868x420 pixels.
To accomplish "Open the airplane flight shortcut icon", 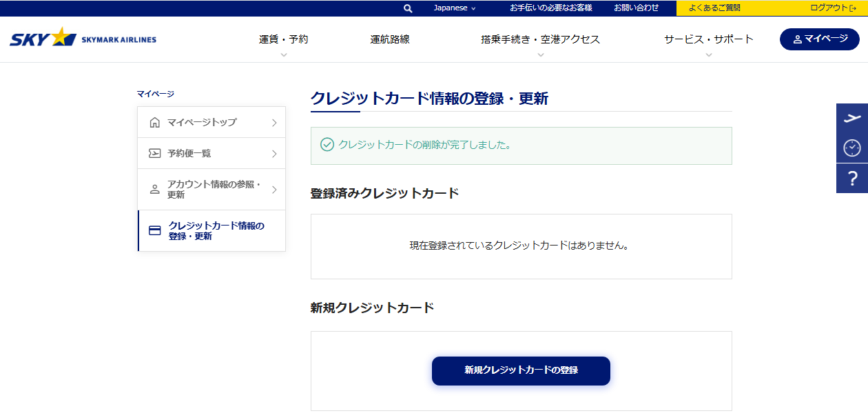I will pos(852,118).
